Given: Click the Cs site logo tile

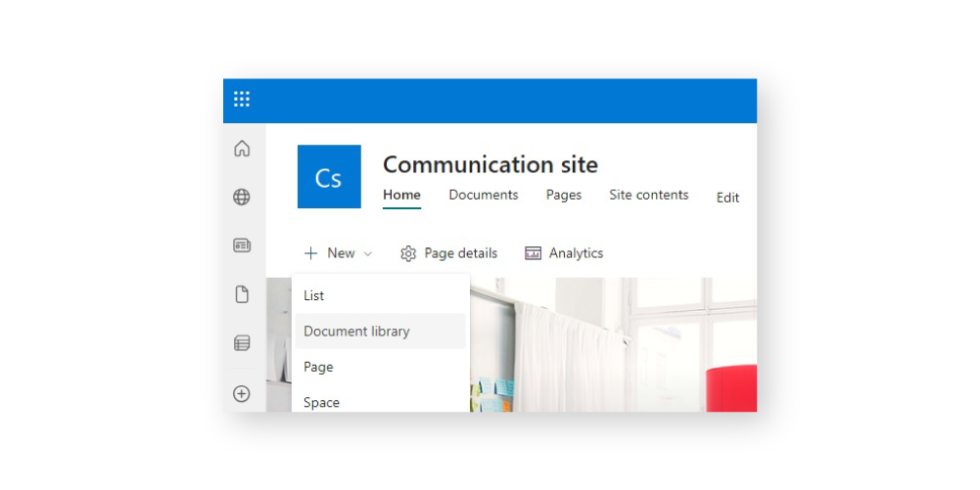Looking at the screenshot, I should (329, 177).
